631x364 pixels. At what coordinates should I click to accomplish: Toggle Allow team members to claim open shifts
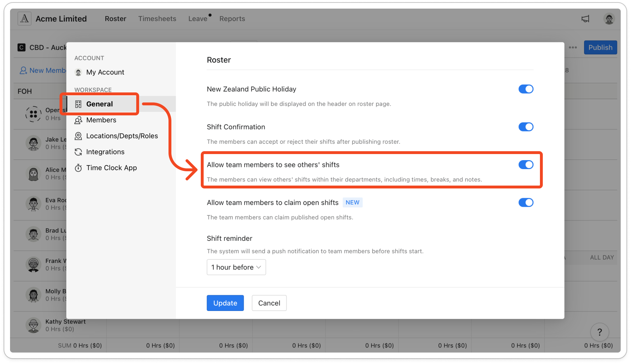point(526,202)
